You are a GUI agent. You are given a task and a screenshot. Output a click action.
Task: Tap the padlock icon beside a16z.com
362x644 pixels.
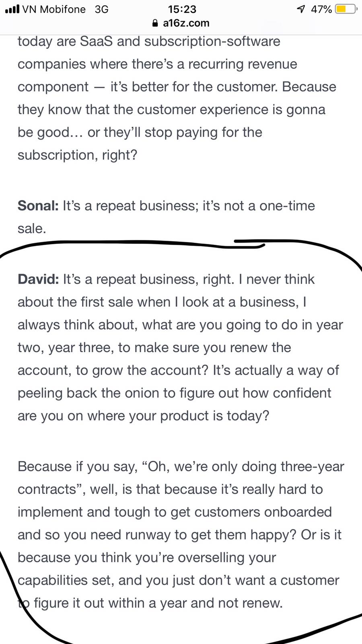click(x=156, y=23)
